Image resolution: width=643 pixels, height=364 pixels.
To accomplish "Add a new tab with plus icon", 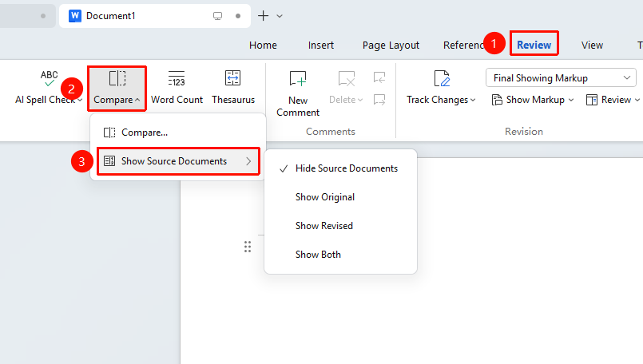I will coord(263,16).
